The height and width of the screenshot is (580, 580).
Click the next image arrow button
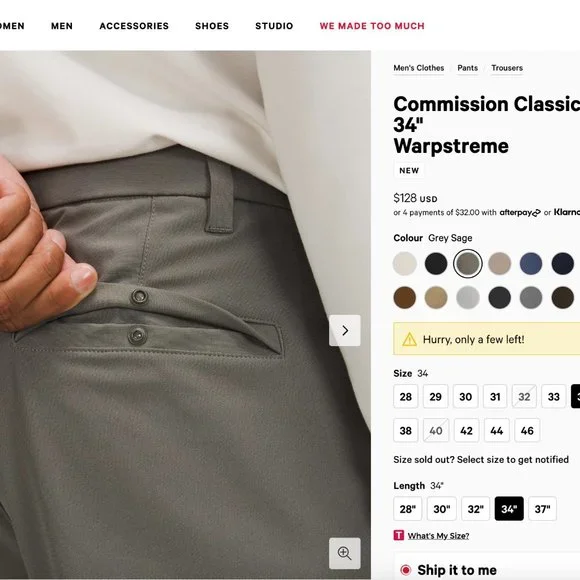click(345, 330)
